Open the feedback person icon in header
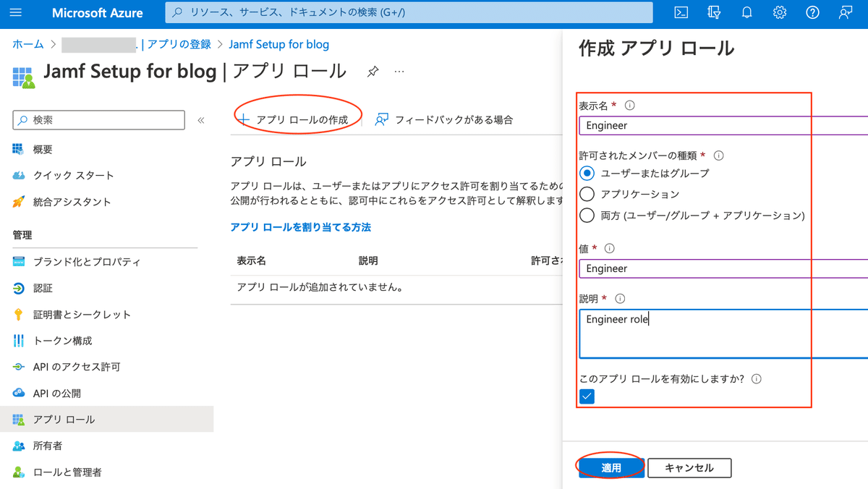The height and width of the screenshot is (489, 868). [845, 12]
